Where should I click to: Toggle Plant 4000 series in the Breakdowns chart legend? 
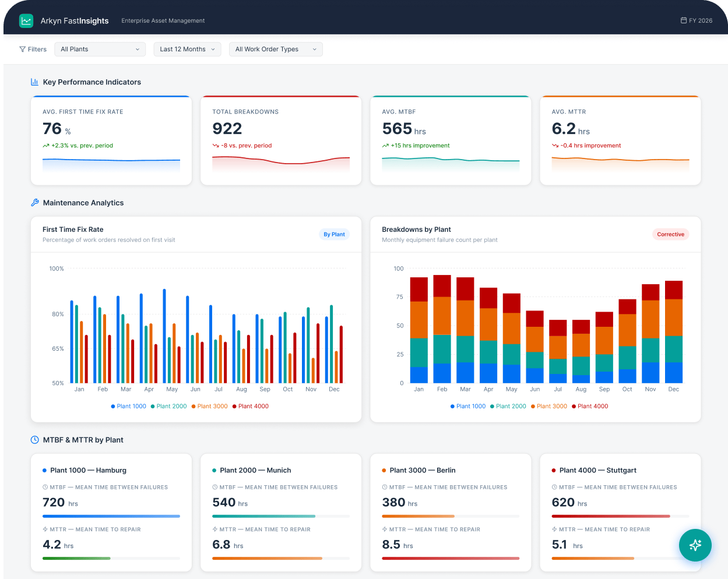[590, 406]
